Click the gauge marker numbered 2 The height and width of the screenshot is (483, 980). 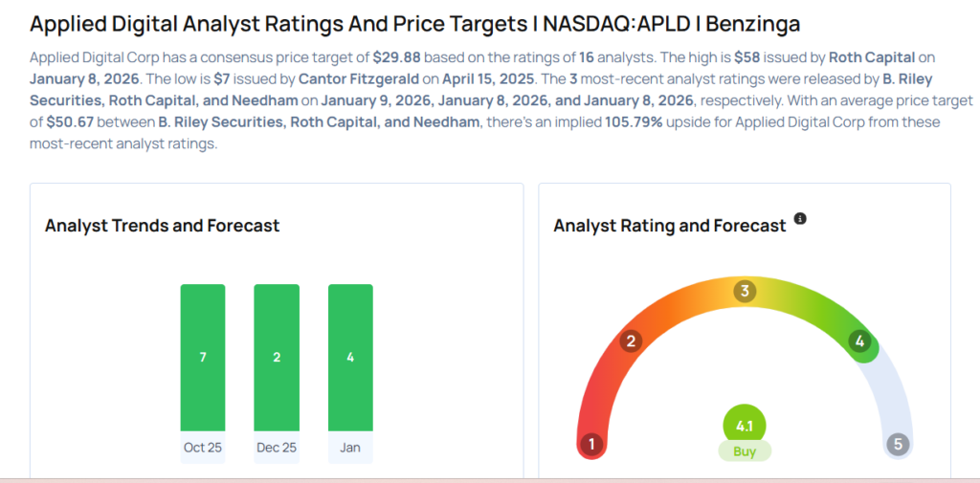click(x=630, y=341)
